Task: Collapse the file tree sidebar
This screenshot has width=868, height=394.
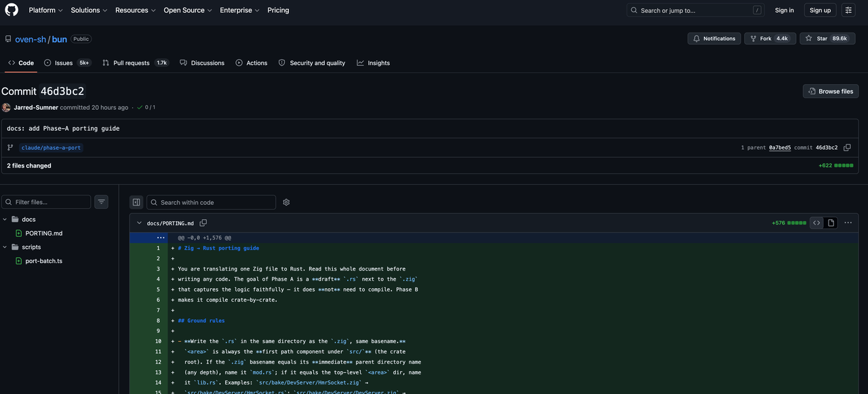Action: tap(136, 202)
